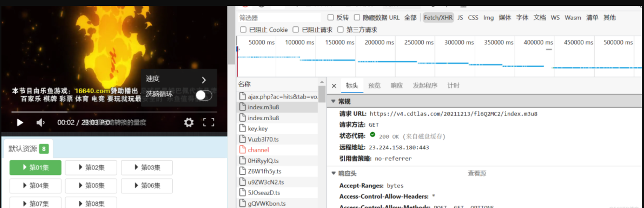Click the file icon beside Z6W1fh5y.ts

pos(242,171)
